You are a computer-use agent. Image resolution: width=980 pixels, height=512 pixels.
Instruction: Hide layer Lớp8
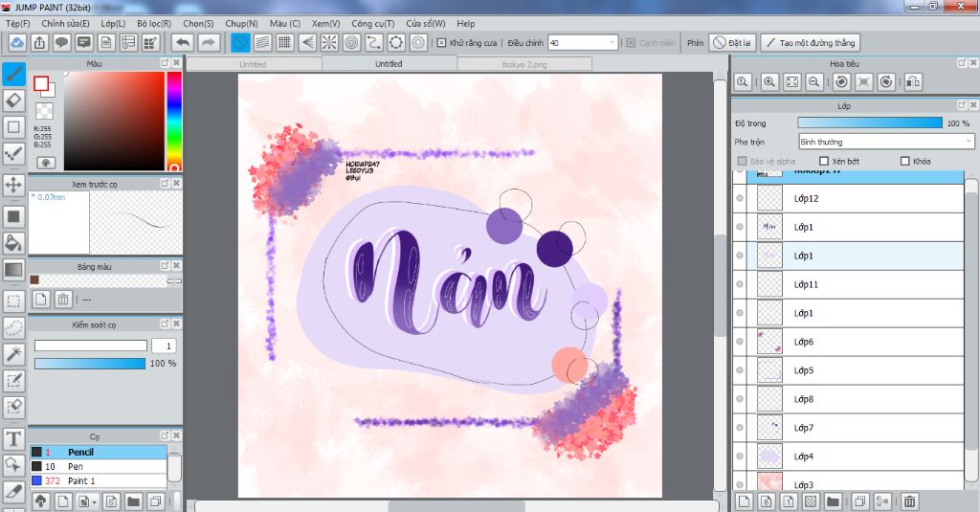coord(740,399)
